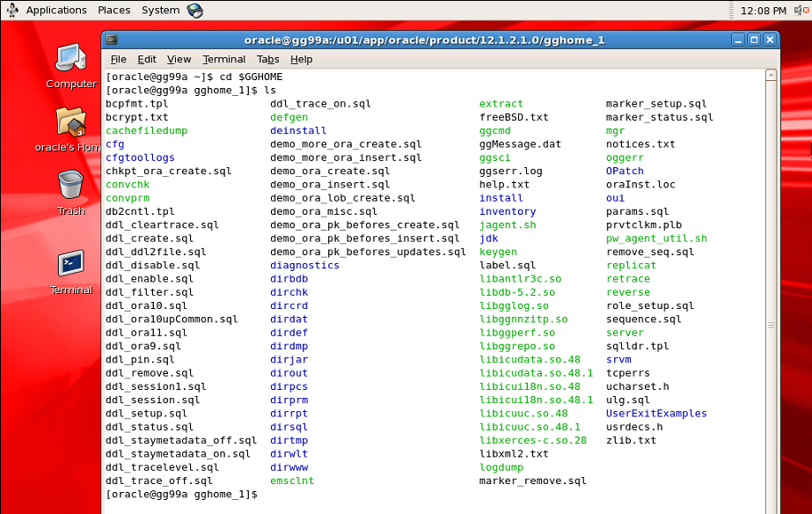
Task: Open the Help menu in terminal
Action: click(301, 59)
